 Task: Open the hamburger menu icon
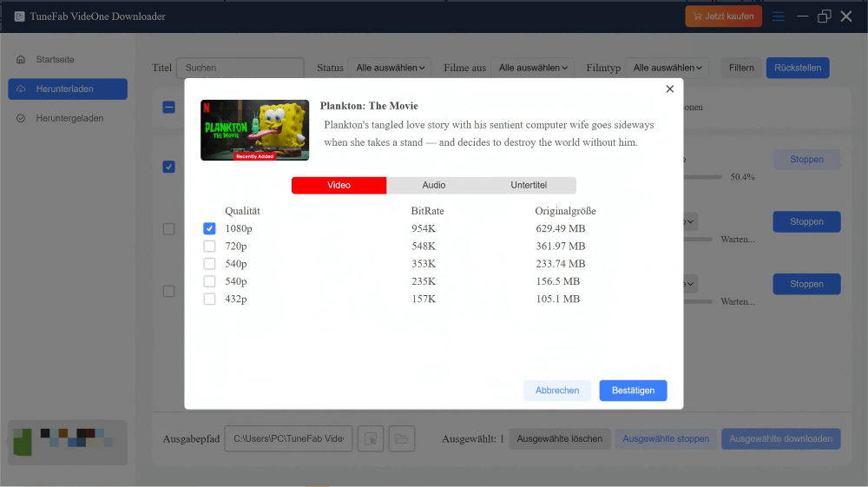pos(779,16)
